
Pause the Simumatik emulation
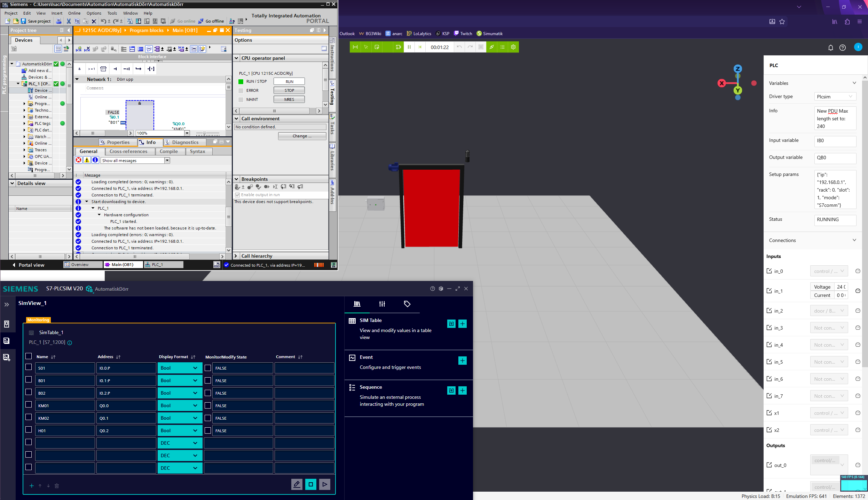(409, 47)
